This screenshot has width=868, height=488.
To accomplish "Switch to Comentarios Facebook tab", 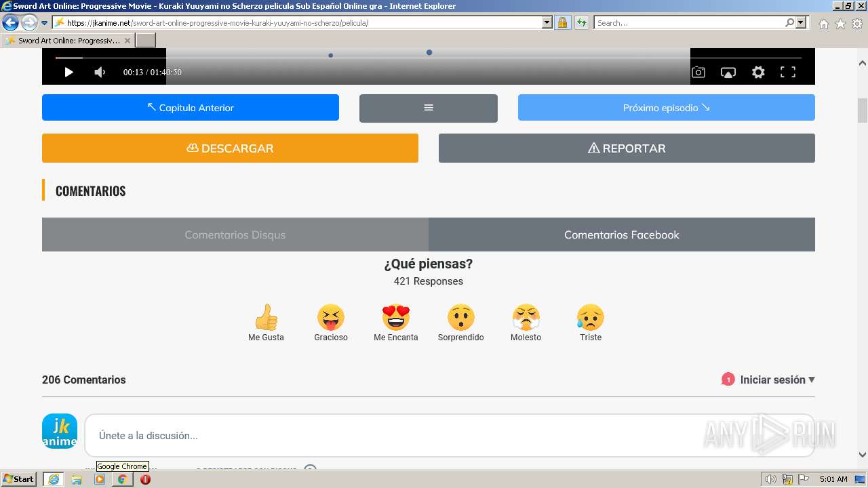I will pyautogui.click(x=622, y=235).
